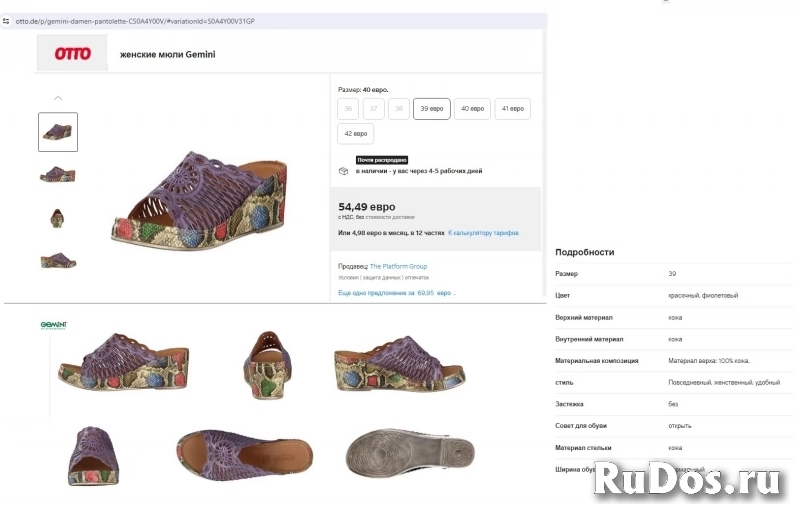Click the site info icon in address bar
Viewport: 800px width, 514px height.
[x=8, y=20]
